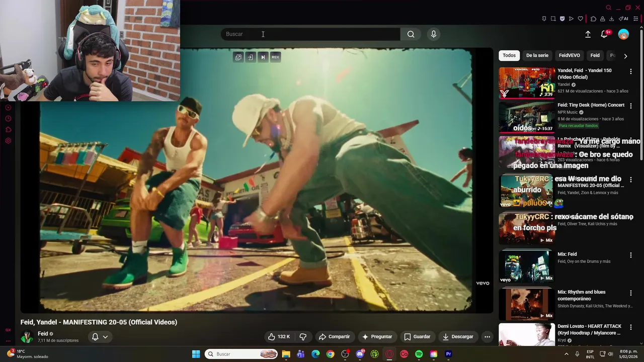The width and height of the screenshot is (644, 362).
Task: Open Feid channel name link
Action: pos(43,334)
